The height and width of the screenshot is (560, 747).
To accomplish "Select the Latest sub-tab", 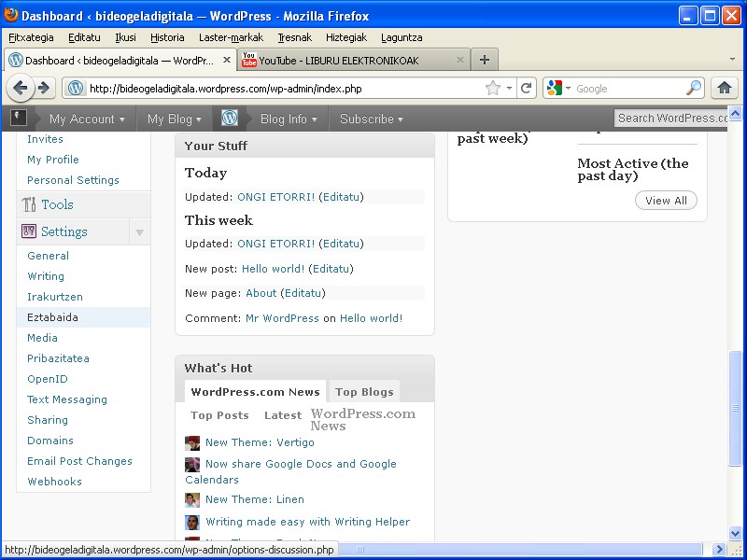I will (x=283, y=415).
